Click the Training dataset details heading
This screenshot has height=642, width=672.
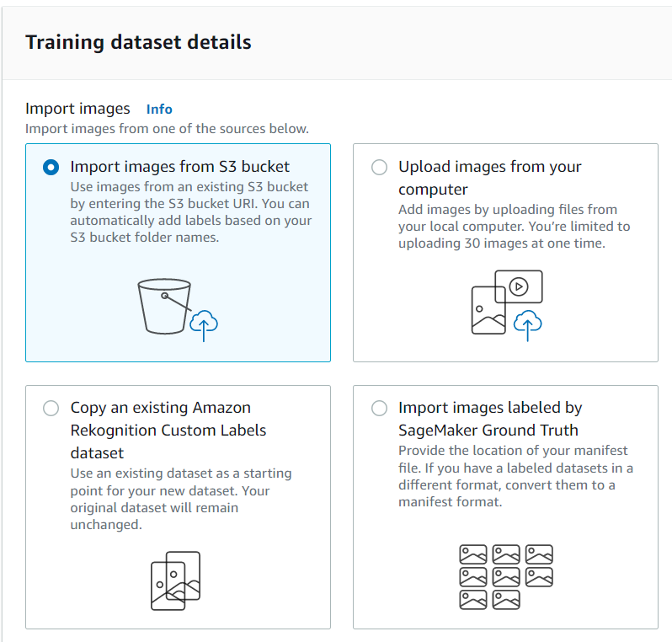pyautogui.click(x=138, y=42)
